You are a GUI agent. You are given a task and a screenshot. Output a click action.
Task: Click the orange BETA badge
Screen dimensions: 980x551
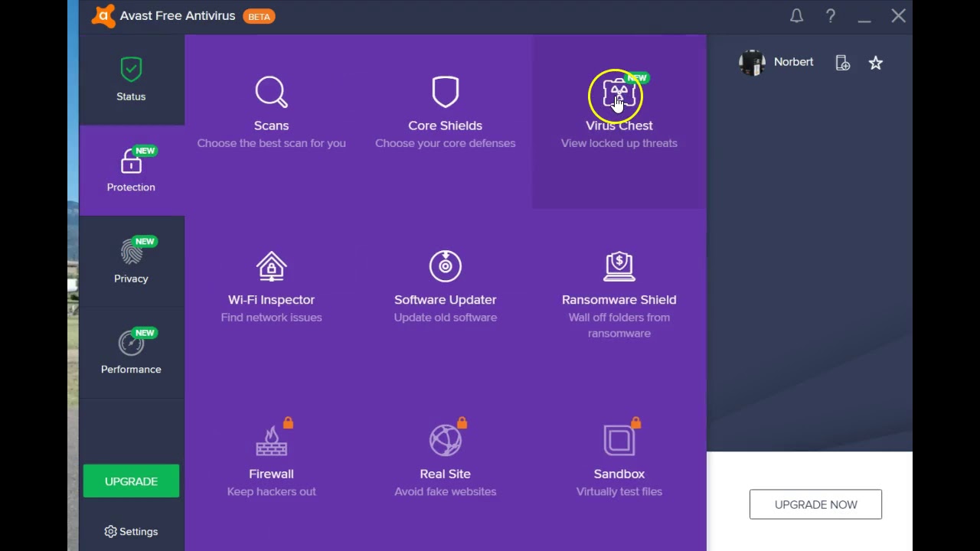click(259, 16)
